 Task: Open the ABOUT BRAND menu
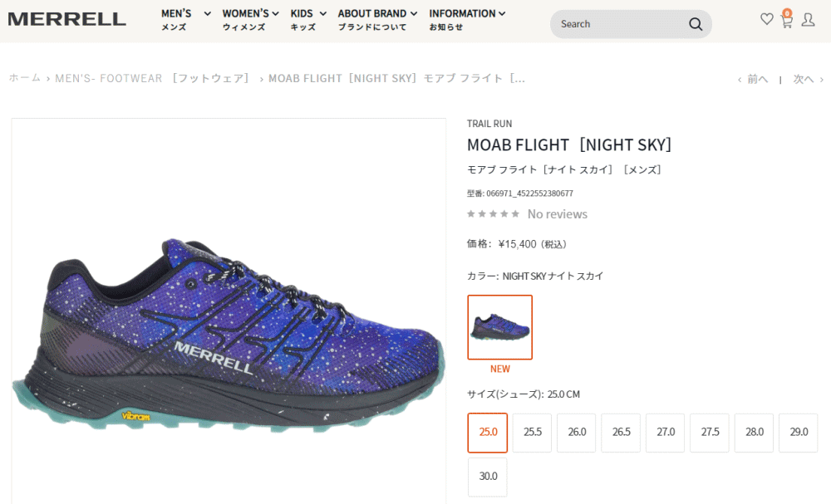click(x=377, y=19)
